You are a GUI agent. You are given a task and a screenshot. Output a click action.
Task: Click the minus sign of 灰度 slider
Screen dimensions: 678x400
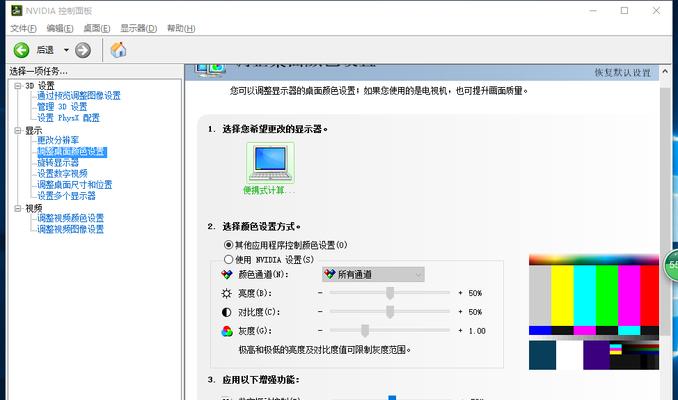click(320, 330)
